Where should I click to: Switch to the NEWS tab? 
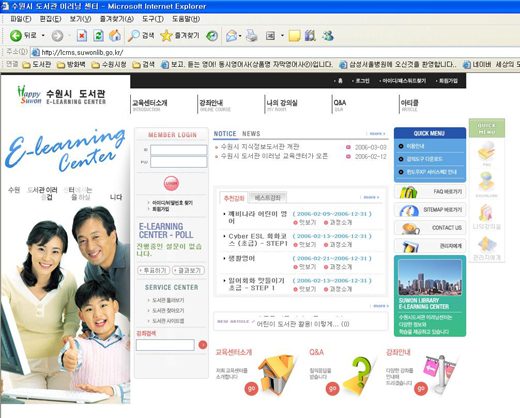tap(251, 134)
